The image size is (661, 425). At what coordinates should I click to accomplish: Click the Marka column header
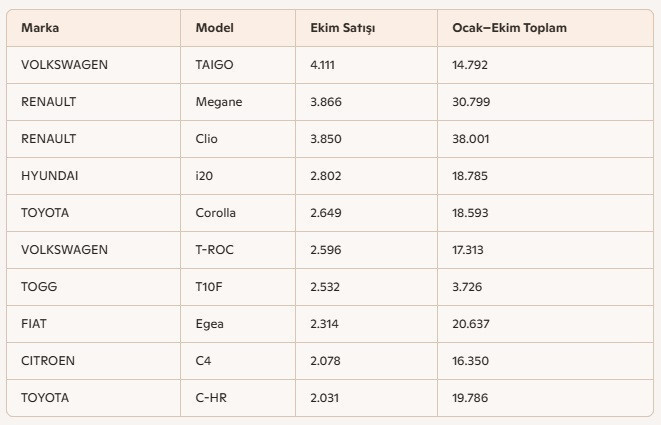pyautogui.click(x=39, y=28)
